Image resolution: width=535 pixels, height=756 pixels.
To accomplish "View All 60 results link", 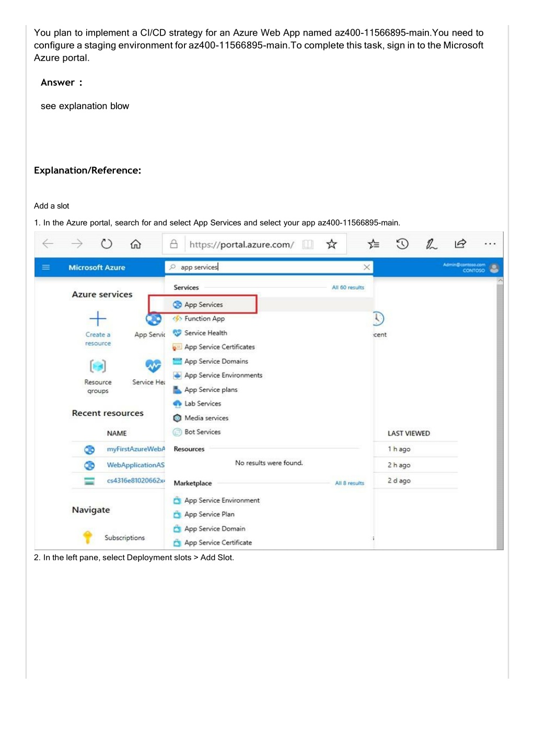I will pyautogui.click(x=348, y=287).
